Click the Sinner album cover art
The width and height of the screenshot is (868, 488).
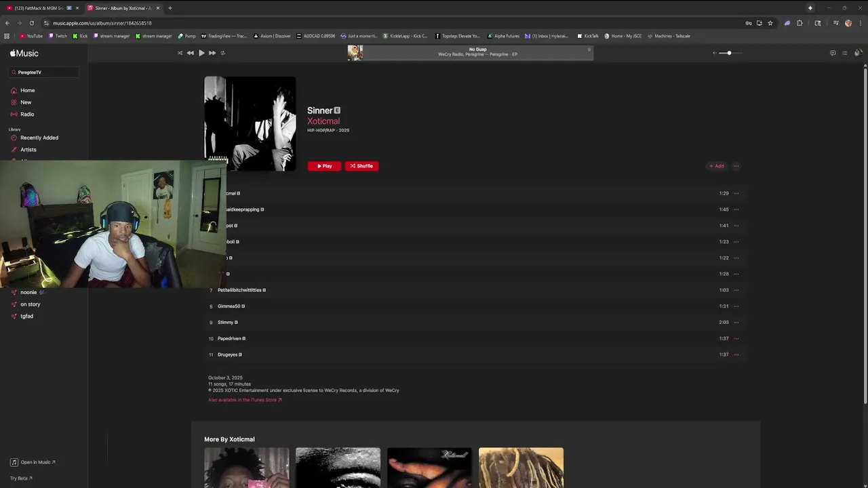250,123
